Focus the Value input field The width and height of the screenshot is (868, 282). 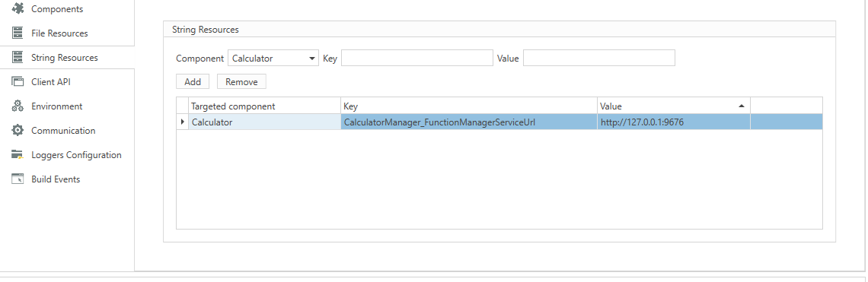(x=599, y=58)
